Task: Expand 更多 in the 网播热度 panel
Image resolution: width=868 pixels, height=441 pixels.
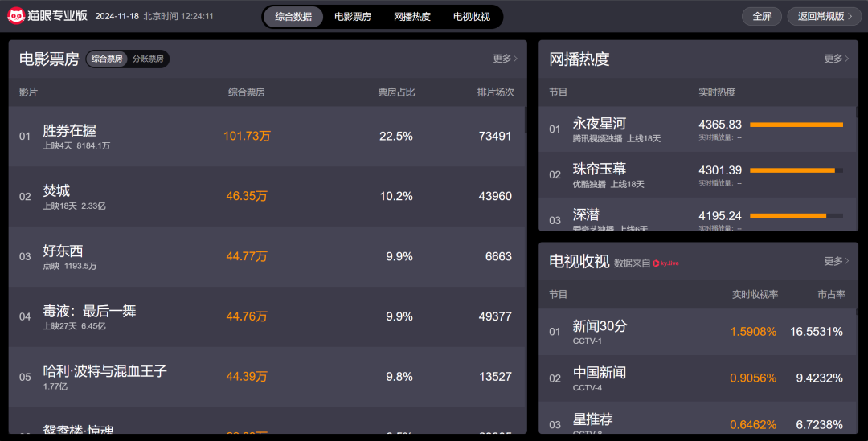Action: click(x=836, y=59)
